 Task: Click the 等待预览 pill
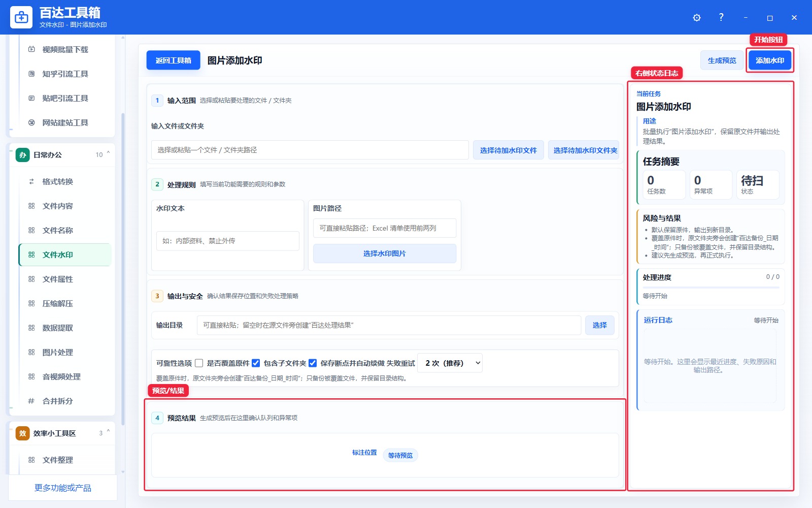[400, 455]
